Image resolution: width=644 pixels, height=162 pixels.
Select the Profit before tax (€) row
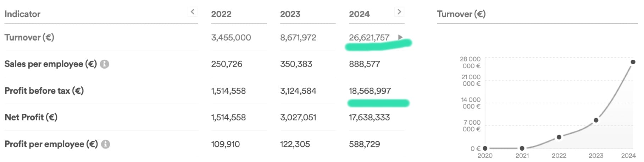[x=44, y=91]
